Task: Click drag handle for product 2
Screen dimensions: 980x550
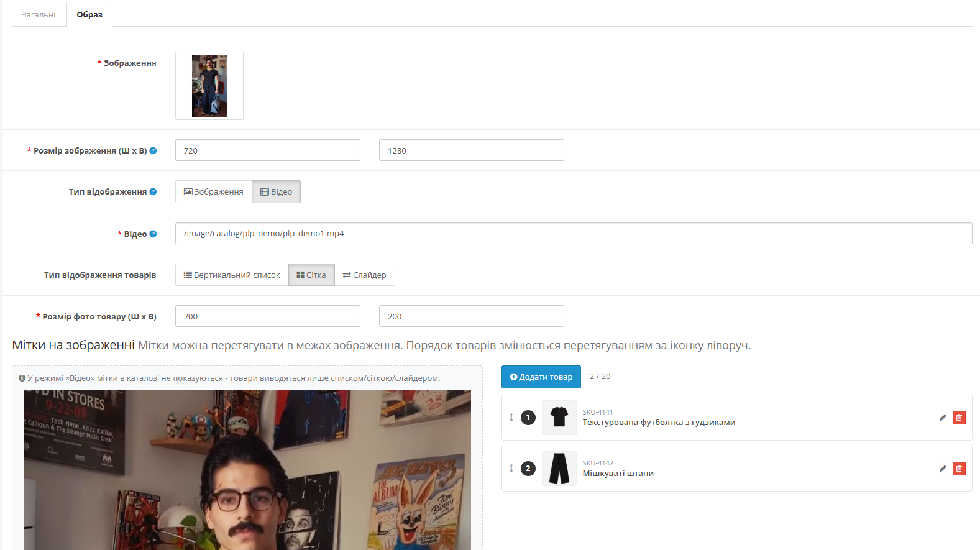Action: [511, 468]
